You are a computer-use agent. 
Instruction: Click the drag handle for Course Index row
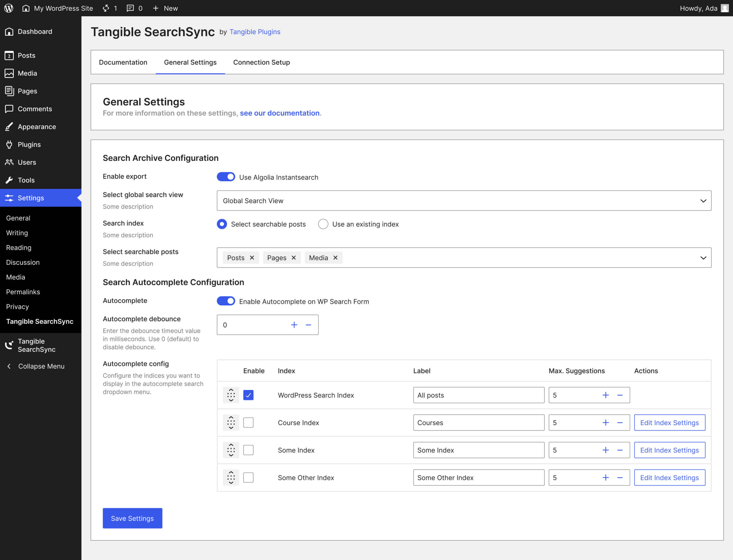tap(231, 422)
